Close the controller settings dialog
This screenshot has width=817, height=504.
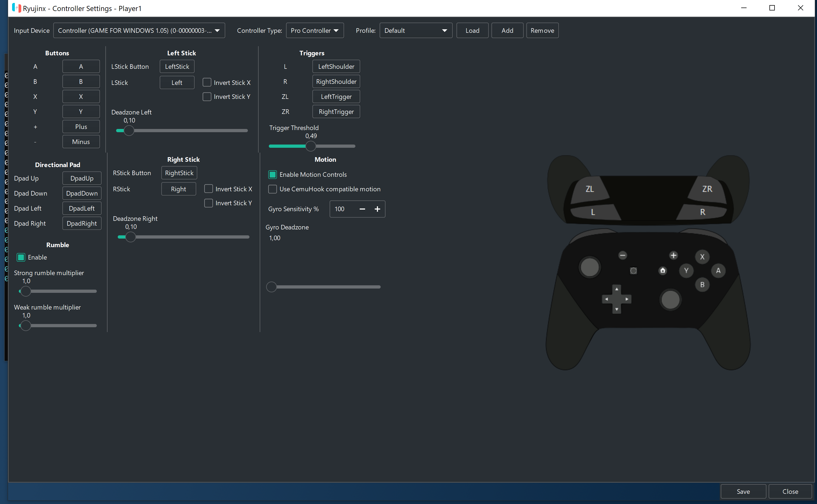(x=790, y=491)
